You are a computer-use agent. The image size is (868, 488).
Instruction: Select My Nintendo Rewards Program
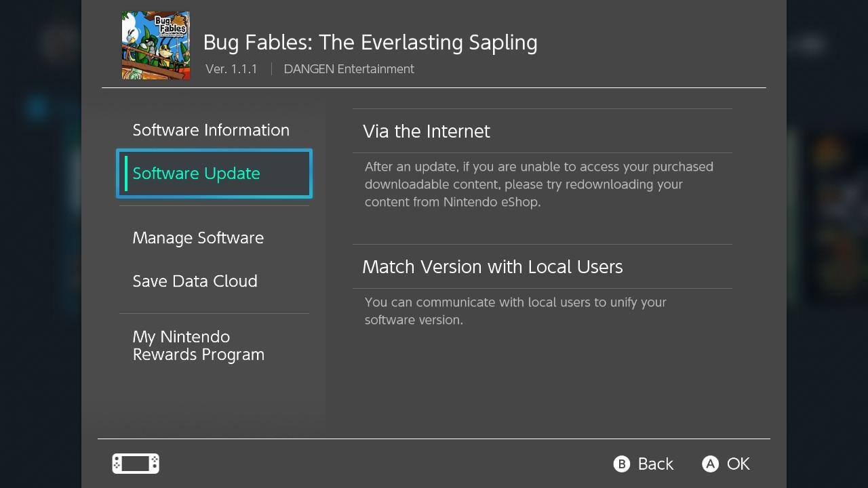point(198,346)
